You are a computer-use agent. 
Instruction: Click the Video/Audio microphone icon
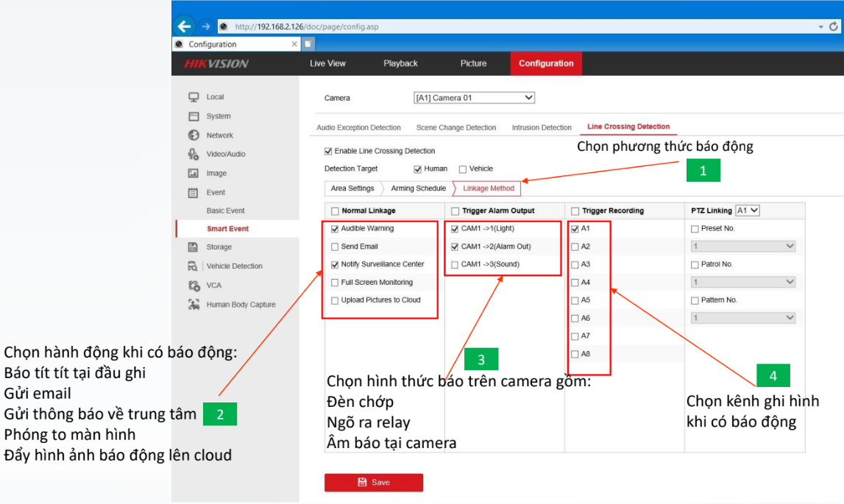point(194,154)
